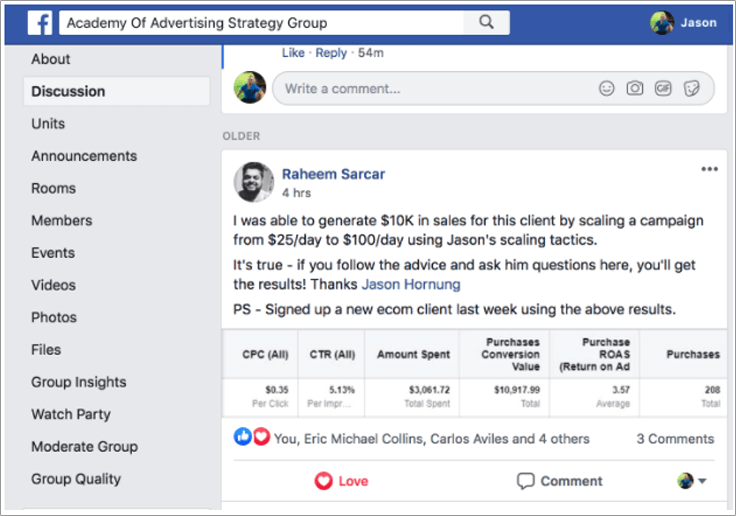Click the Jason Hornung tagged name
The height and width of the screenshot is (516, 736).
tap(411, 284)
